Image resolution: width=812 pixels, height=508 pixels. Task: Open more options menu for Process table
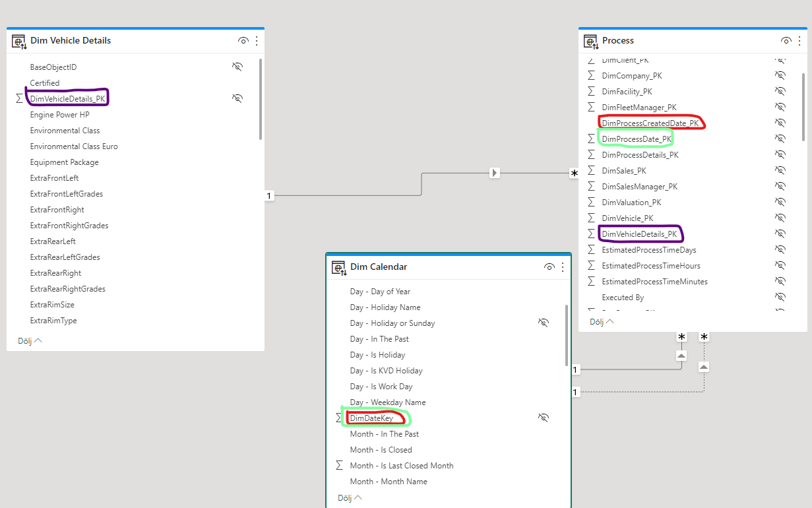pyautogui.click(x=799, y=41)
